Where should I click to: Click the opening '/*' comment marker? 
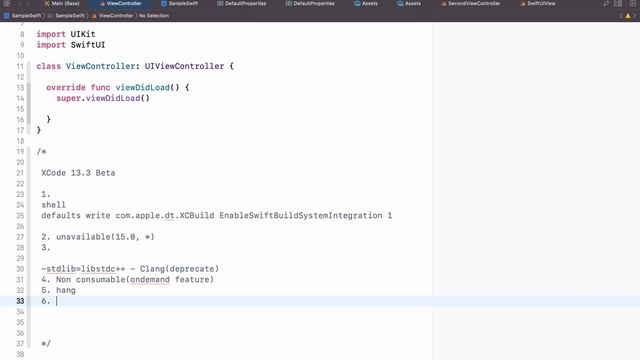pos(41,151)
